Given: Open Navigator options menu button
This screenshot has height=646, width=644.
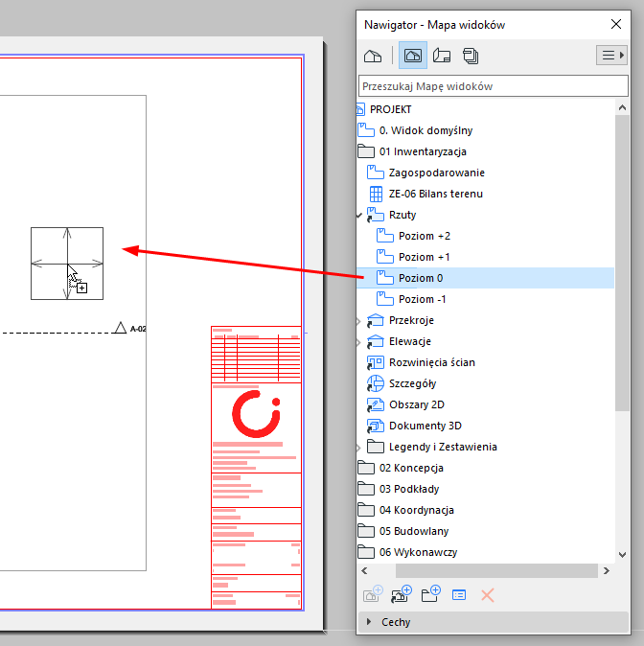Looking at the screenshot, I should 610,56.
